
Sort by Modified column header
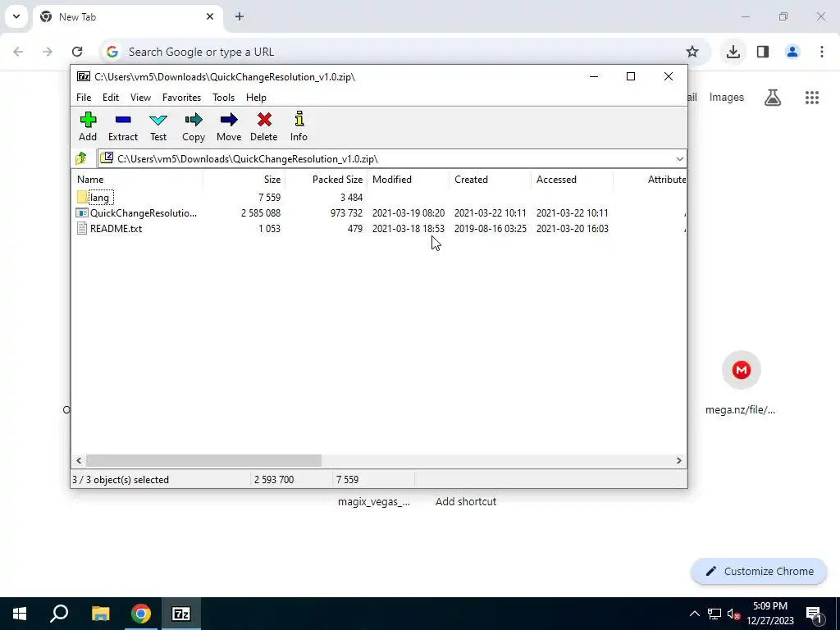(408, 180)
